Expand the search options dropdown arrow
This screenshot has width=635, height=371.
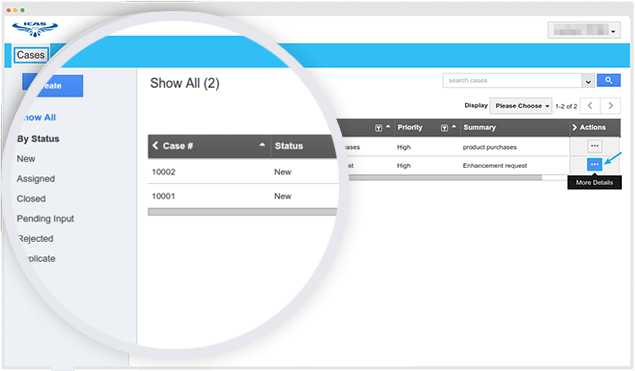coord(588,81)
